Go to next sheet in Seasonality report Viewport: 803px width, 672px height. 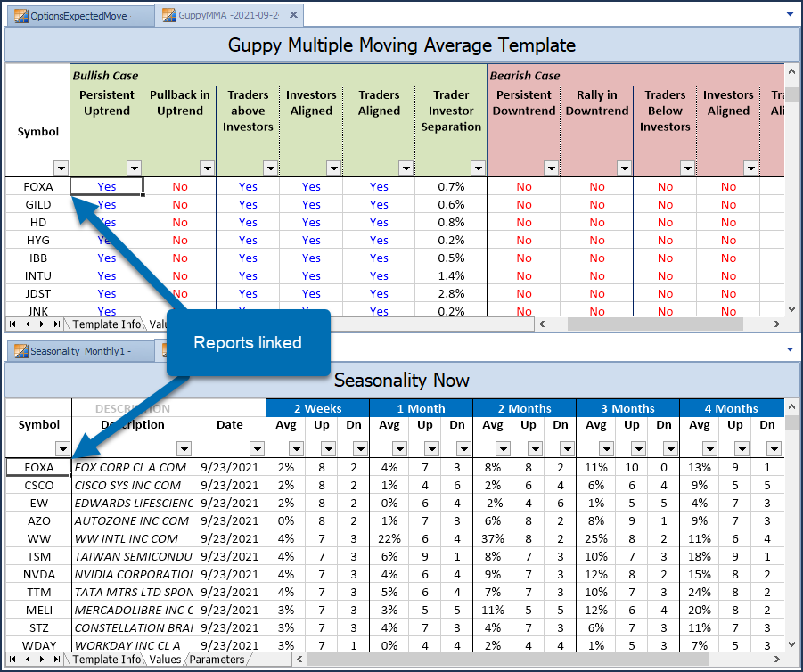point(42,659)
